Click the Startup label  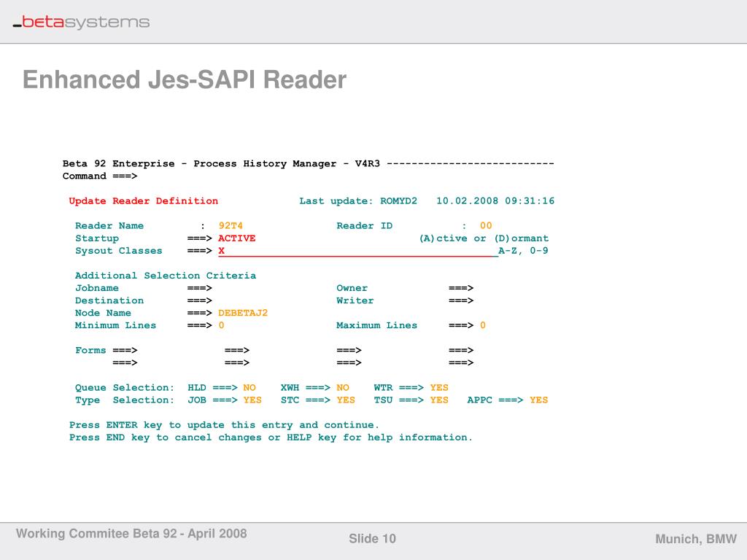[x=97, y=238]
